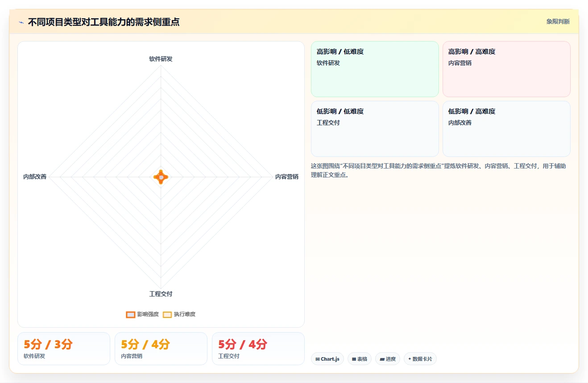Click 内容营销 text in the pink quadrant card
This screenshot has height=383, width=588.
tap(460, 63)
